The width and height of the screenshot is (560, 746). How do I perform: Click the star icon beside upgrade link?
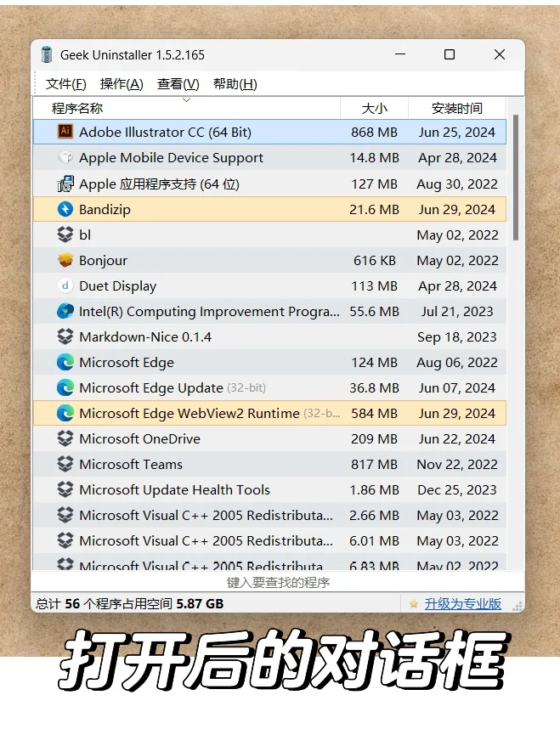click(414, 604)
